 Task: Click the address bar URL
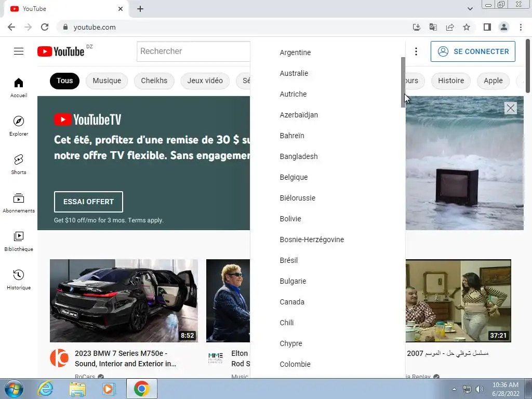tap(95, 27)
